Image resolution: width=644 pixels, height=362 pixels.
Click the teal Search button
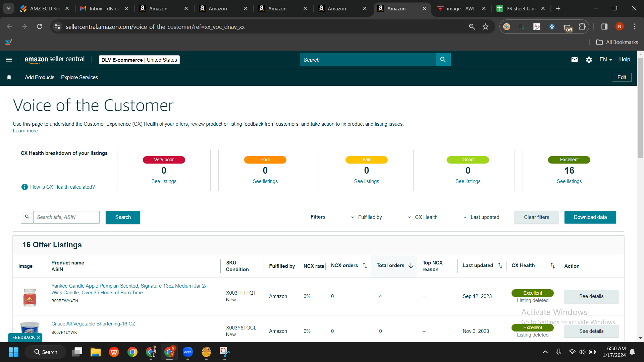coord(123,217)
